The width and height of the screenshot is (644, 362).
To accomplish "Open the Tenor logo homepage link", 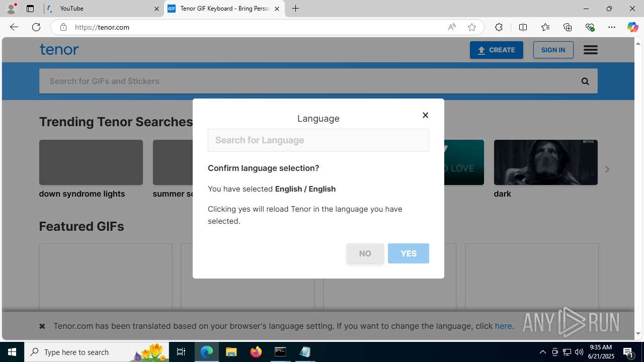I will 59,49.
